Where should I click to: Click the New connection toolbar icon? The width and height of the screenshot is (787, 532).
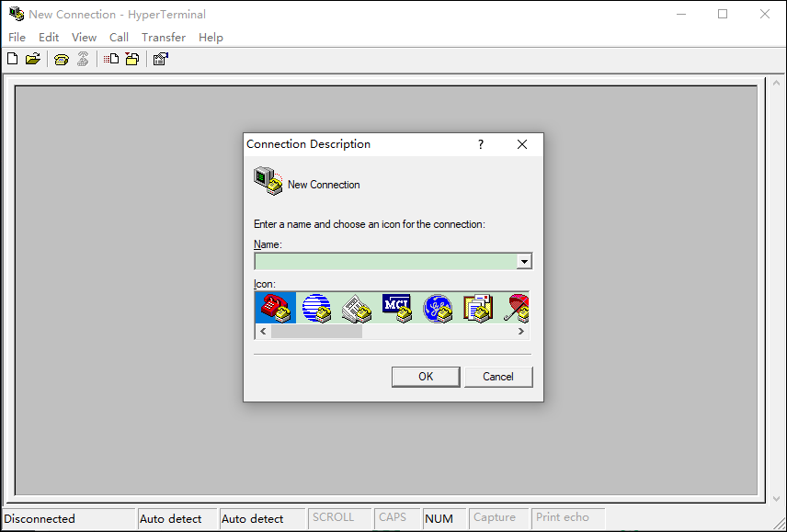12,60
